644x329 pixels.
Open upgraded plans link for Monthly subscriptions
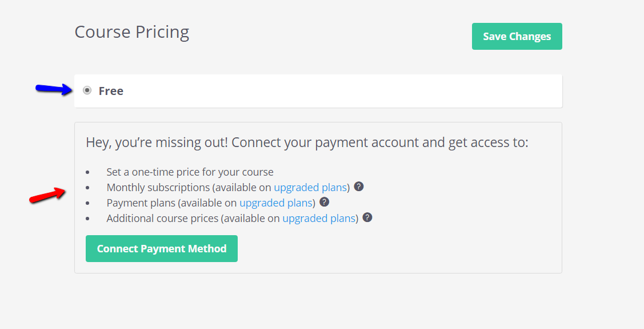pyautogui.click(x=310, y=188)
